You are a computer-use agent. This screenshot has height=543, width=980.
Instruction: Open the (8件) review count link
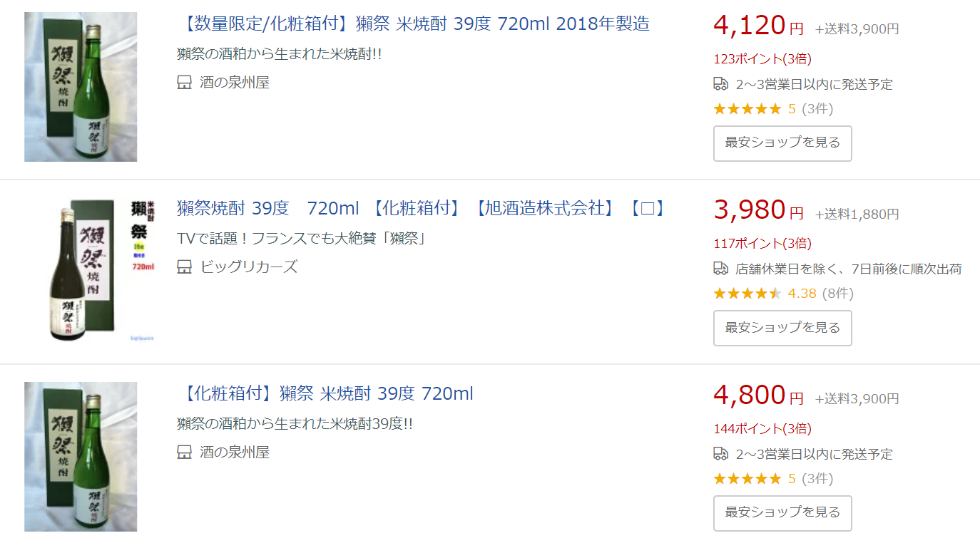[x=837, y=293]
